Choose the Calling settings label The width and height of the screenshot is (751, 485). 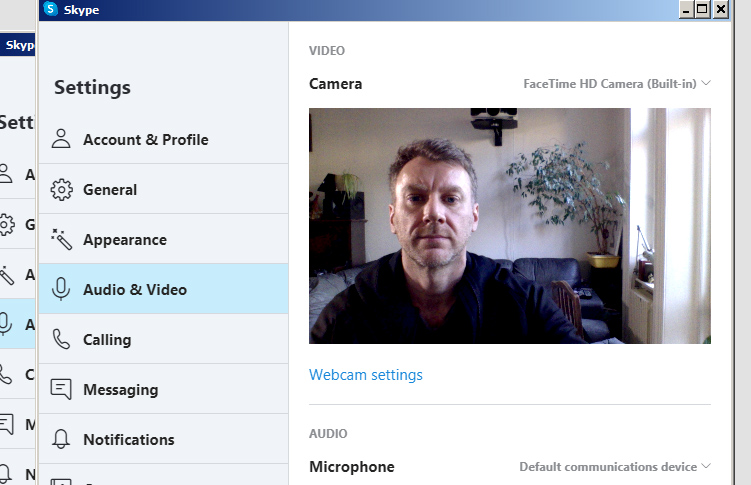coord(107,339)
